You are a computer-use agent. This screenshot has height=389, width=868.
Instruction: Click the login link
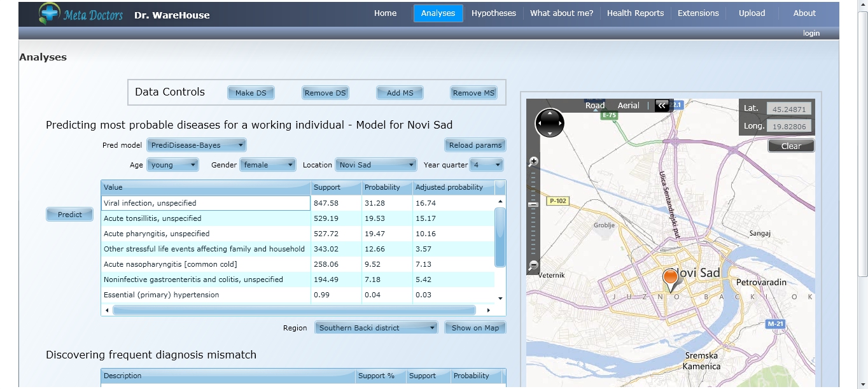[x=811, y=33]
